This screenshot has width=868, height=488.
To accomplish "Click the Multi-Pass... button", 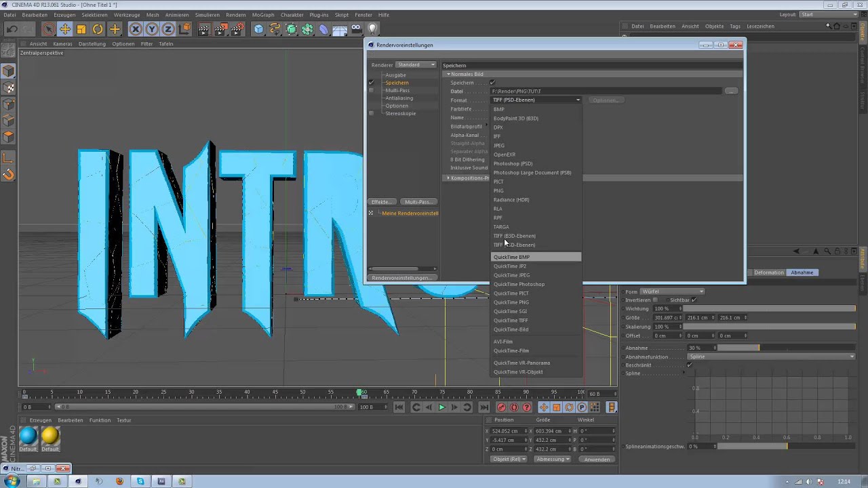I will (x=418, y=202).
